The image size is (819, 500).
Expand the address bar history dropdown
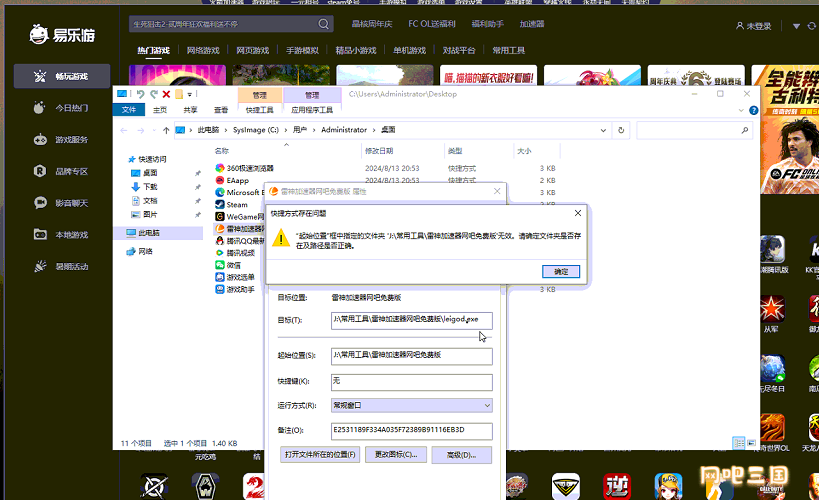603,130
